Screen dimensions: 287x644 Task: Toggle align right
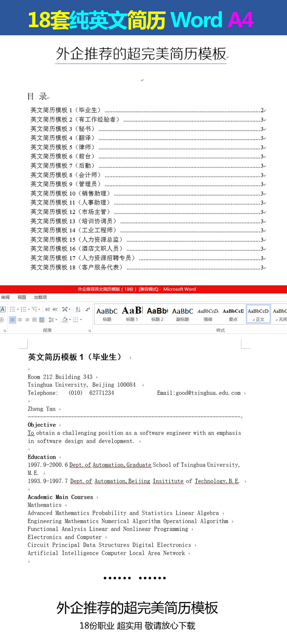coord(27,320)
